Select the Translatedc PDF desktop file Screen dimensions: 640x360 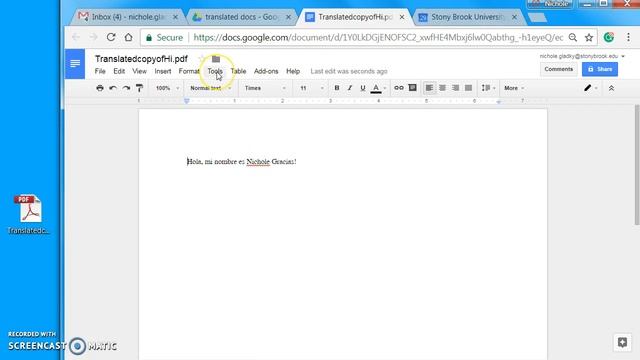(28, 215)
